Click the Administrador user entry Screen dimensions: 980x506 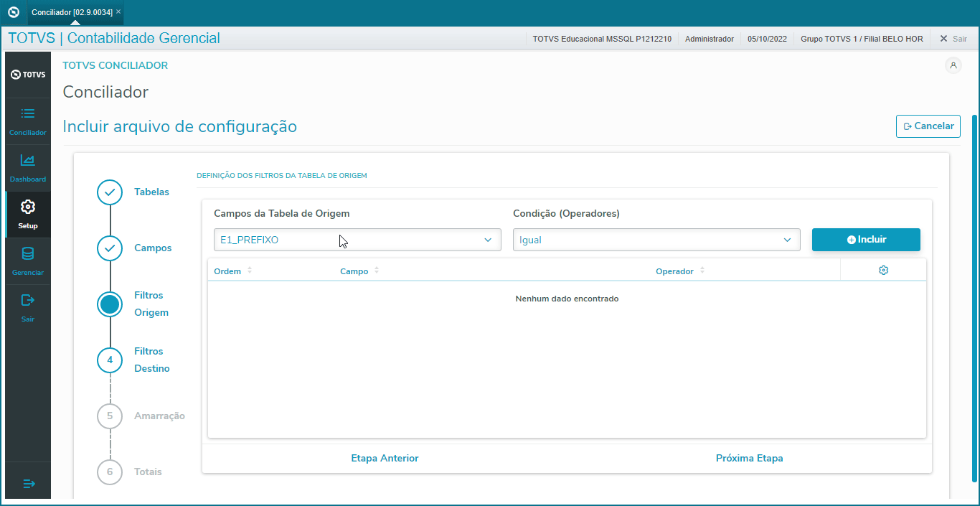tap(710, 39)
